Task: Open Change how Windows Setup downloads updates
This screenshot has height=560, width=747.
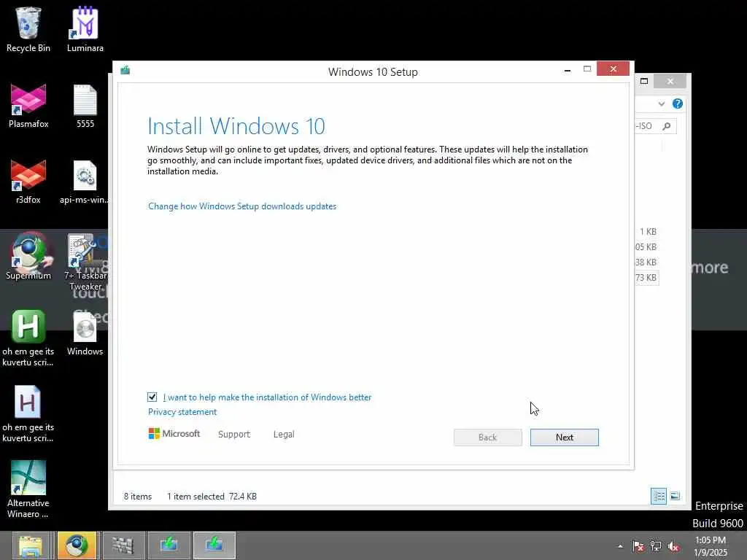Action: click(242, 206)
